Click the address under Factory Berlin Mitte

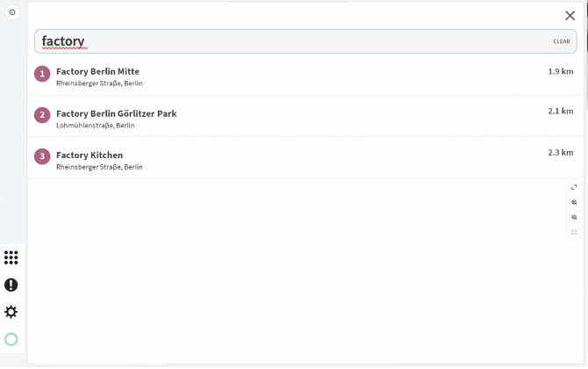pyautogui.click(x=99, y=83)
